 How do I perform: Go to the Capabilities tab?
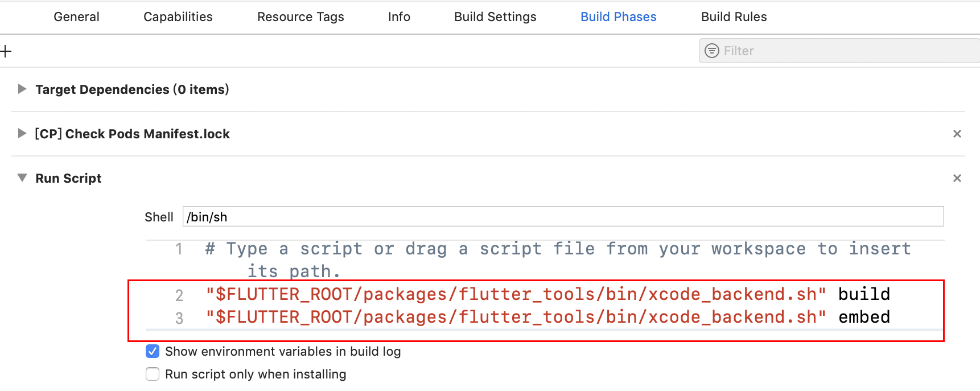click(x=178, y=17)
